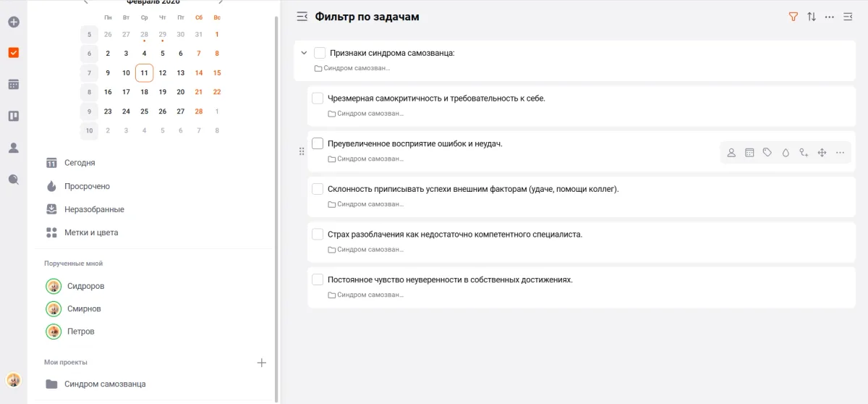Click the tag icon on hovered task
The height and width of the screenshot is (404, 868).
pyautogui.click(x=767, y=153)
